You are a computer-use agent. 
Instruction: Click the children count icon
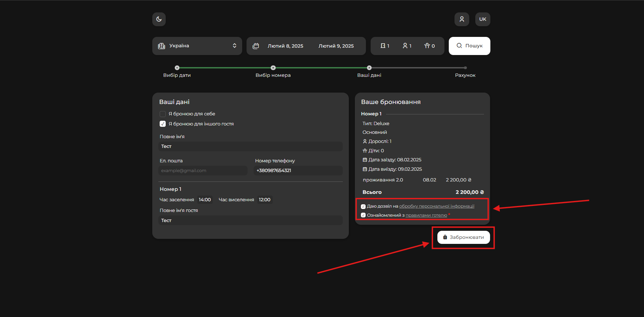pyautogui.click(x=427, y=46)
